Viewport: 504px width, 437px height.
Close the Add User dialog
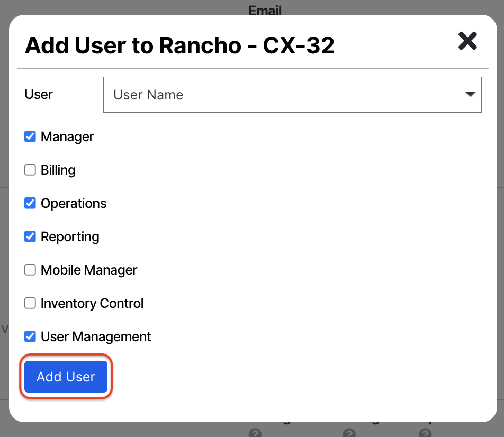point(467,41)
